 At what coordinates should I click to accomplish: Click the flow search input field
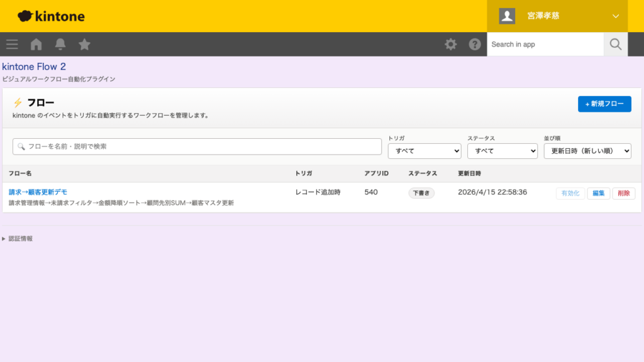point(197,146)
